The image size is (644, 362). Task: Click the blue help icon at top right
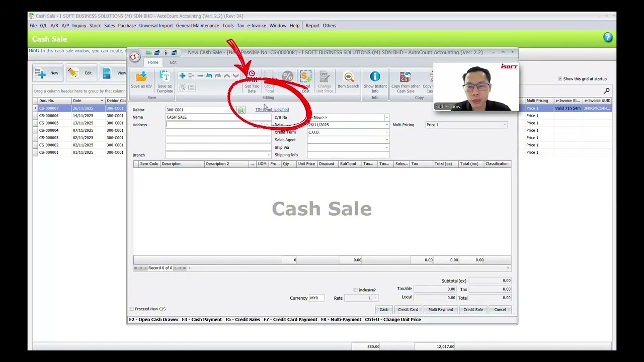(x=608, y=37)
